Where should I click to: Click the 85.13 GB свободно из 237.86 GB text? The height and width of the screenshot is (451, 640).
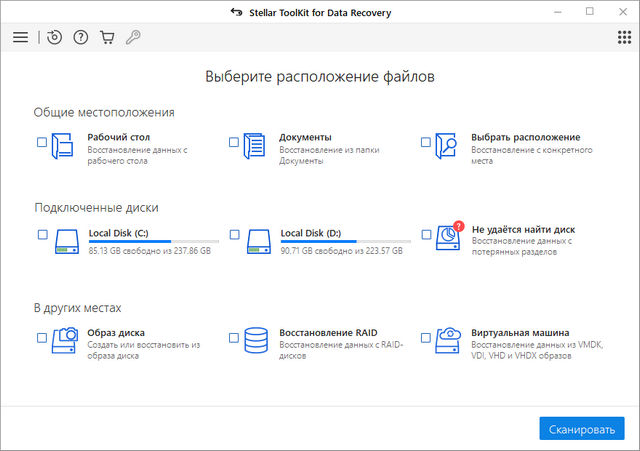(x=150, y=251)
